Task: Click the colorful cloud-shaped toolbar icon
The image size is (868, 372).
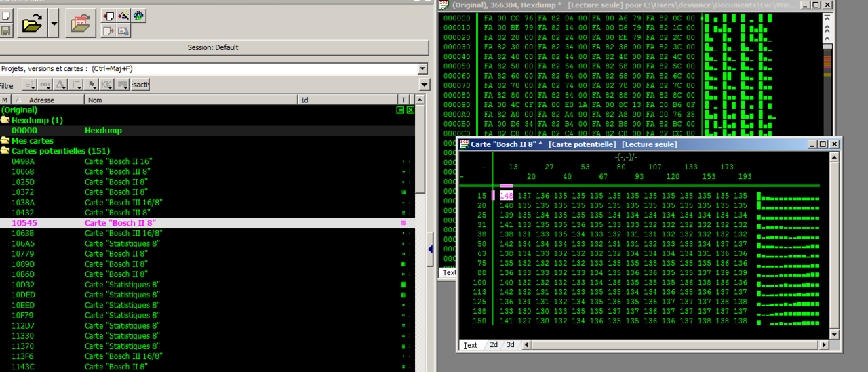Action: (x=138, y=15)
